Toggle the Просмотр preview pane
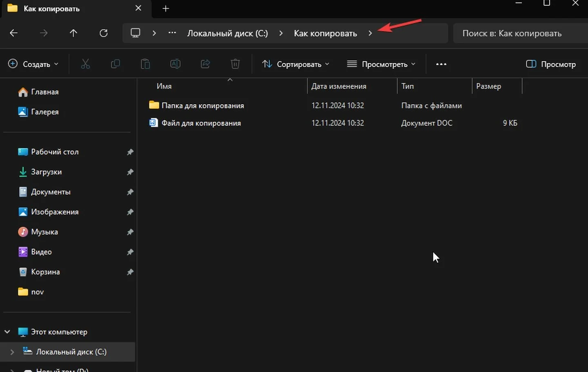Screen dimensions: 588x372 tap(551, 64)
